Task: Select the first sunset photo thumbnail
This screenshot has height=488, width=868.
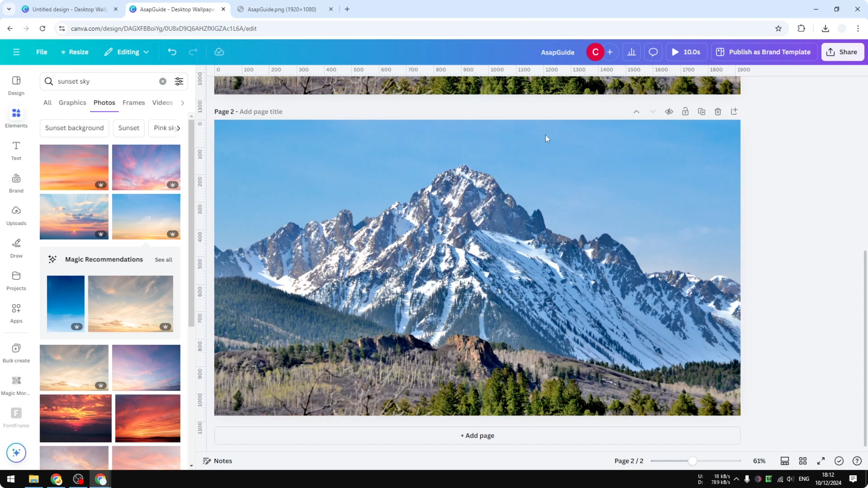Action: [x=74, y=167]
